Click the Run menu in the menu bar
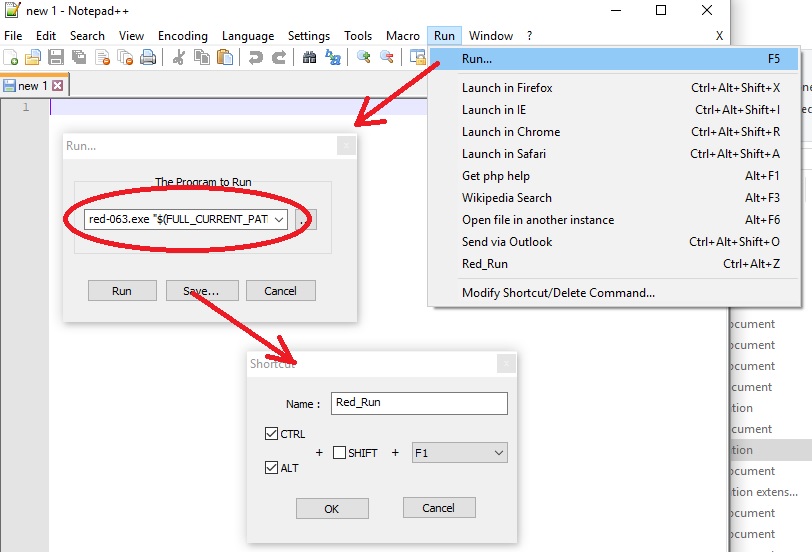Screen dimensions: 812x552 coord(444,36)
